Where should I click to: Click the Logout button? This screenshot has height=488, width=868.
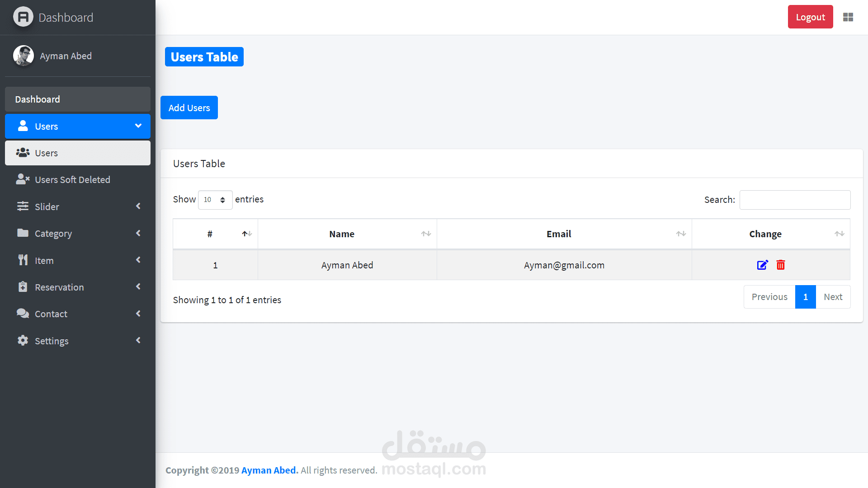[810, 17]
